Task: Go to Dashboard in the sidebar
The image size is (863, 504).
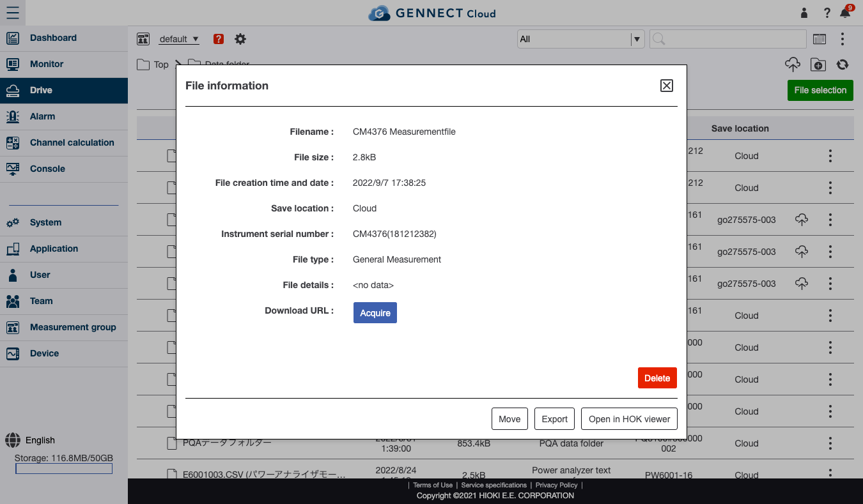Action: click(64, 38)
